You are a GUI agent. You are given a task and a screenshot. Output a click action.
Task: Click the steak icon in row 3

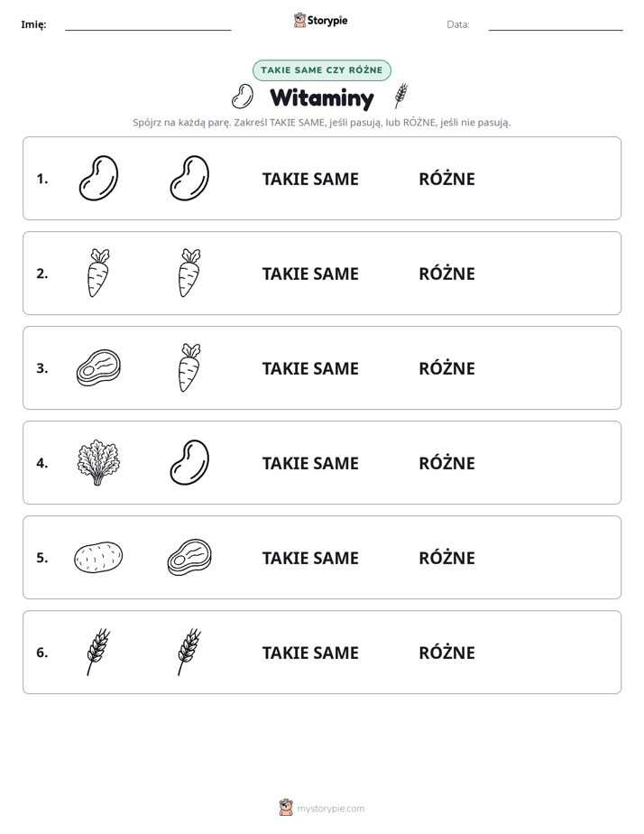[x=98, y=367]
